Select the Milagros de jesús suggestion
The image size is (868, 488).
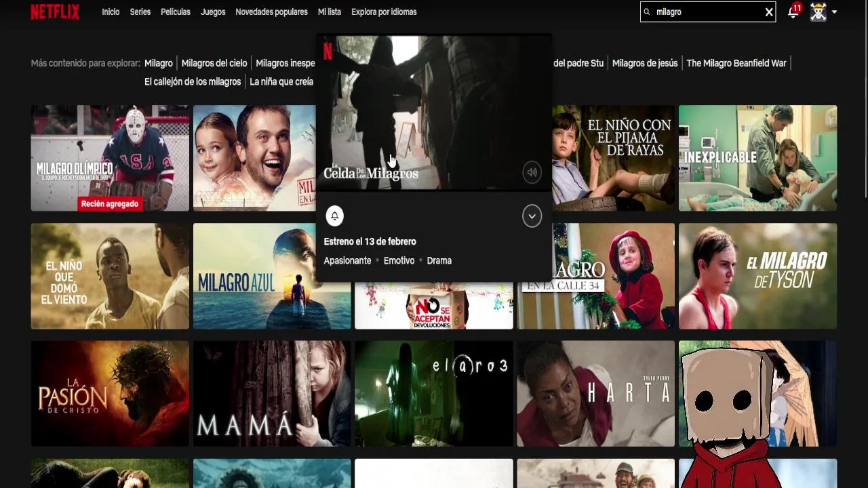coord(645,63)
